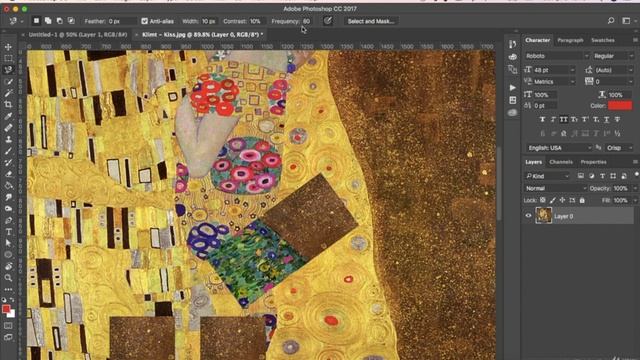The height and width of the screenshot is (360, 640).
Task: Toggle the layer filter on/off switch
Action: [x=636, y=175]
